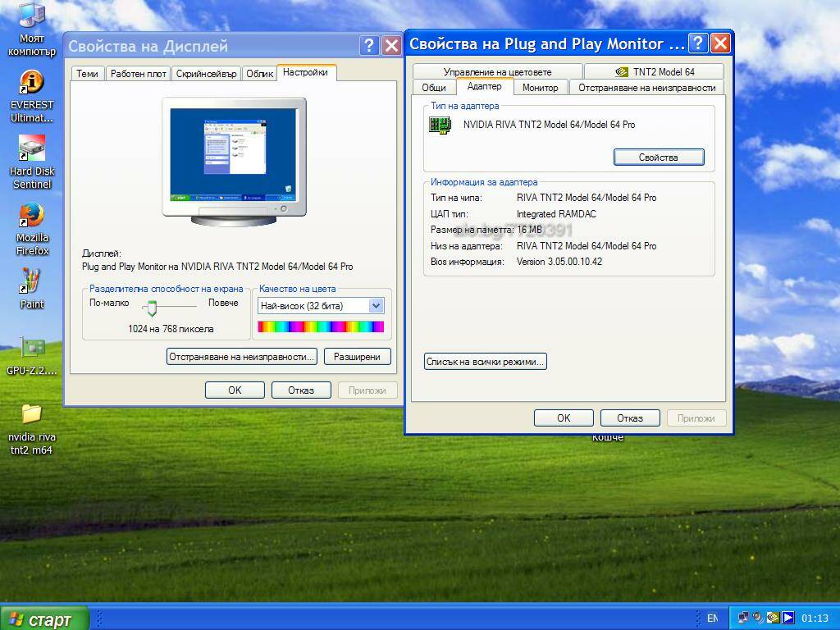Launch EVEREST Ultimate from the desktop
The image size is (840, 630).
point(32,97)
